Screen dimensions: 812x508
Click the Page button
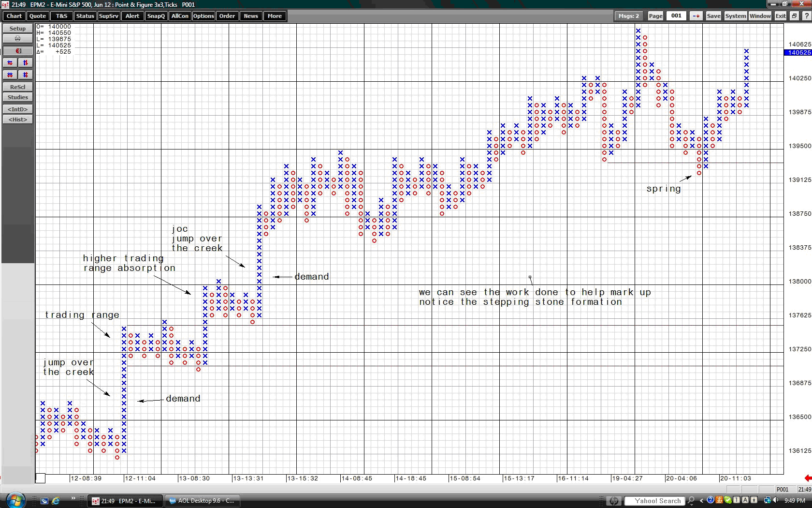point(655,16)
